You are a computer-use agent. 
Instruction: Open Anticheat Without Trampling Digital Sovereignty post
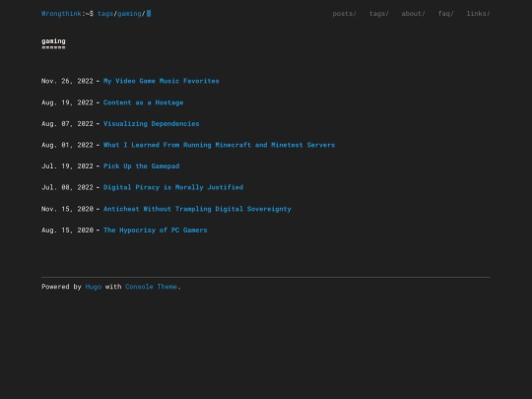[x=197, y=209]
